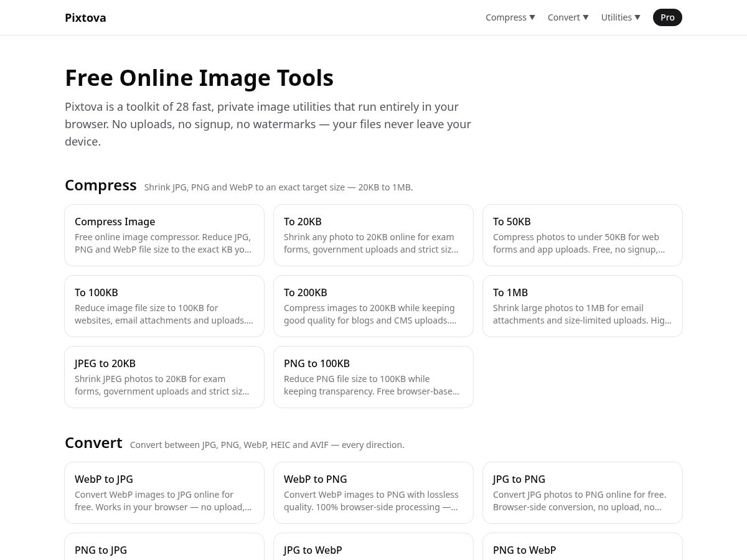Open the WebP to PNG converter card

(x=374, y=493)
